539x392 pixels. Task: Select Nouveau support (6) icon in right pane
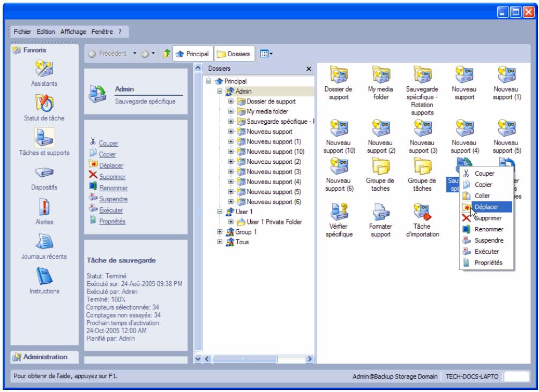(339, 166)
